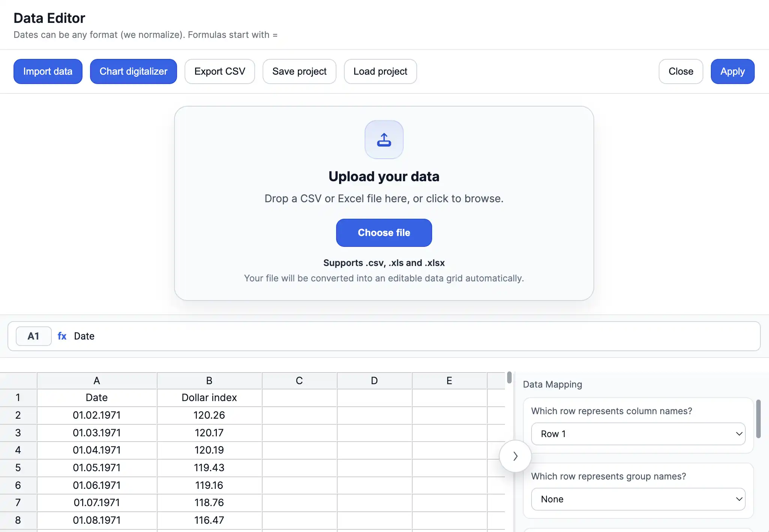This screenshot has height=532, width=769.
Task: Save the current project
Action: coord(299,71)
